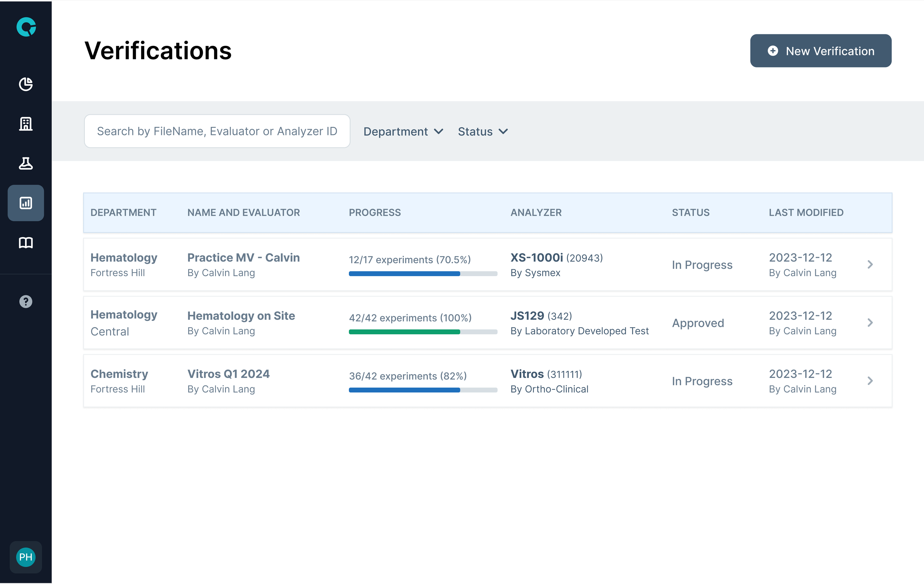Sort by Last Modified column header
924x584 pixels.
[806, 213]
